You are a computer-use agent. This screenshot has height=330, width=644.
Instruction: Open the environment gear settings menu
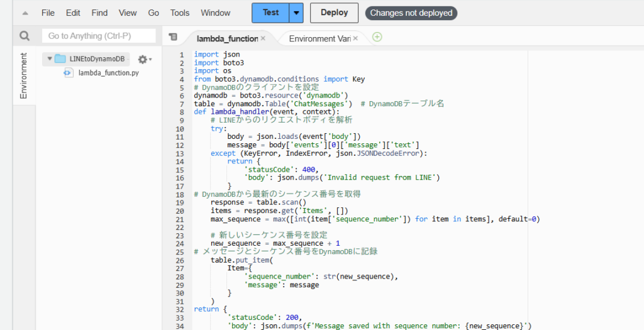[x=145, y=60]
